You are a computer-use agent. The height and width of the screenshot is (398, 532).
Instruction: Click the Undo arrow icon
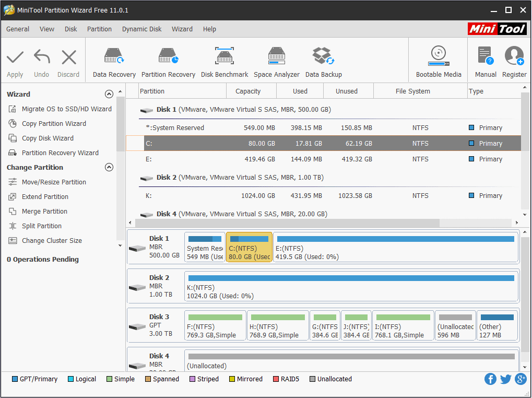tap(42, 56)
